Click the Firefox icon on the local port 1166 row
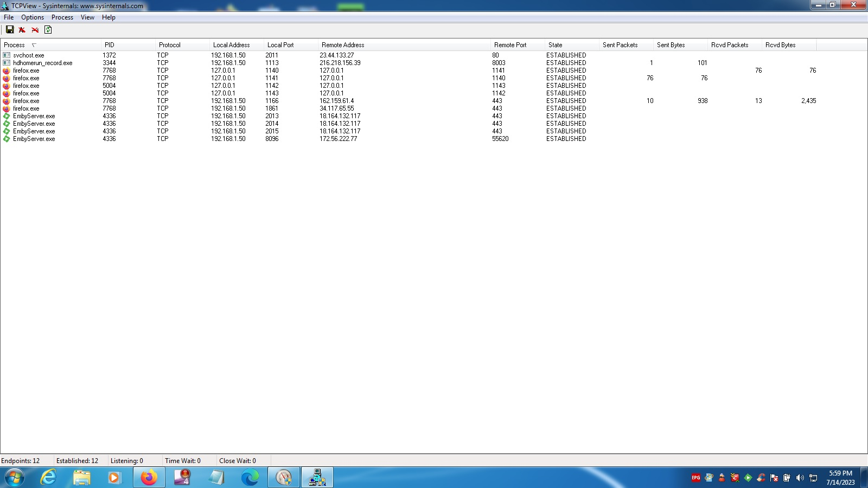 pyautogui.click(x=7, y=101)
